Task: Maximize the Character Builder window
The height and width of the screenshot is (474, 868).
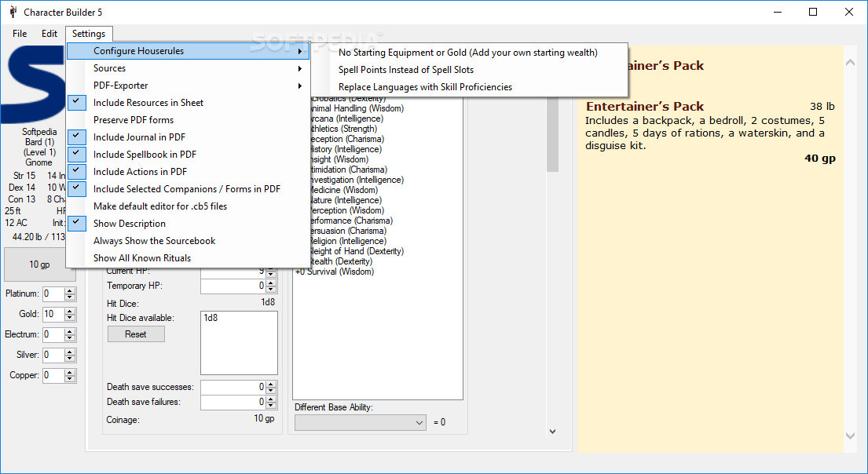Action: pyautogui.click(x=813, y=13)
